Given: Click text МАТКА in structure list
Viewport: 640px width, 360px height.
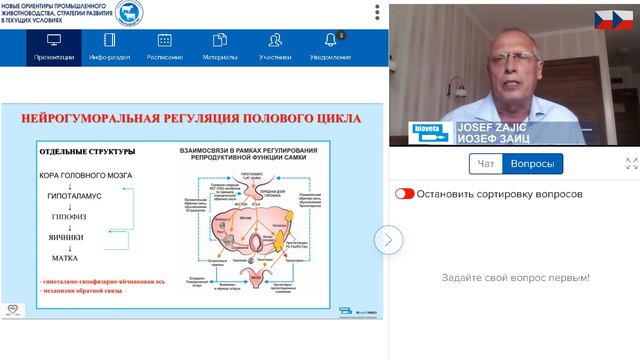Looking at the screenshot, I should [x=64, y=258].
